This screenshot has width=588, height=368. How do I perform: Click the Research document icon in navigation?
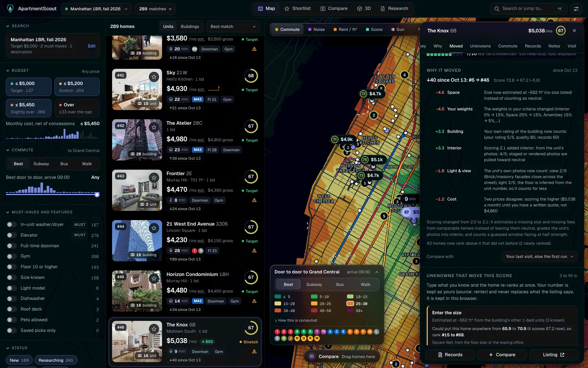pos(383,8)
